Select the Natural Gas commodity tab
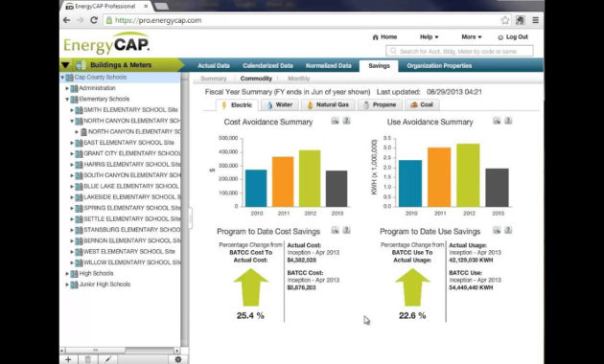Image resolution: width=604 pixels, height=364 pixels. 328,105
